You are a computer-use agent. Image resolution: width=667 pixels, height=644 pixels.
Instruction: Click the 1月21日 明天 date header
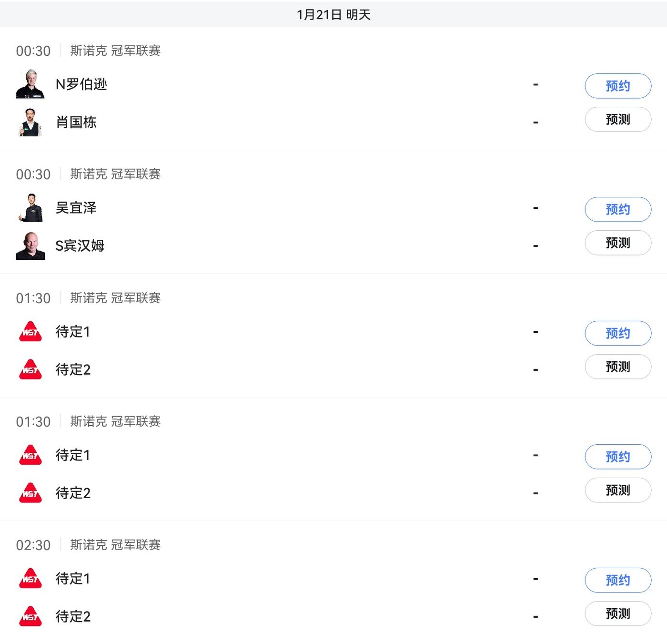point(333,15)
